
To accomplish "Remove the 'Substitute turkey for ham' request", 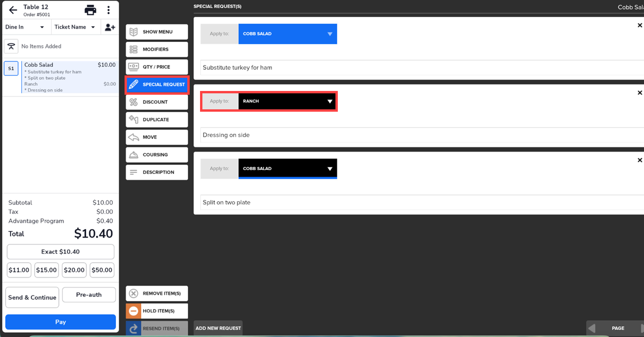I will 640,25.
